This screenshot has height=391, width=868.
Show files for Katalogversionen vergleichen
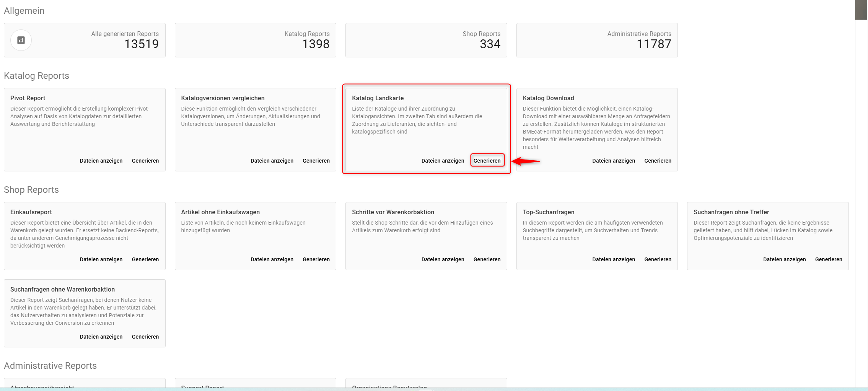point(272,161)
